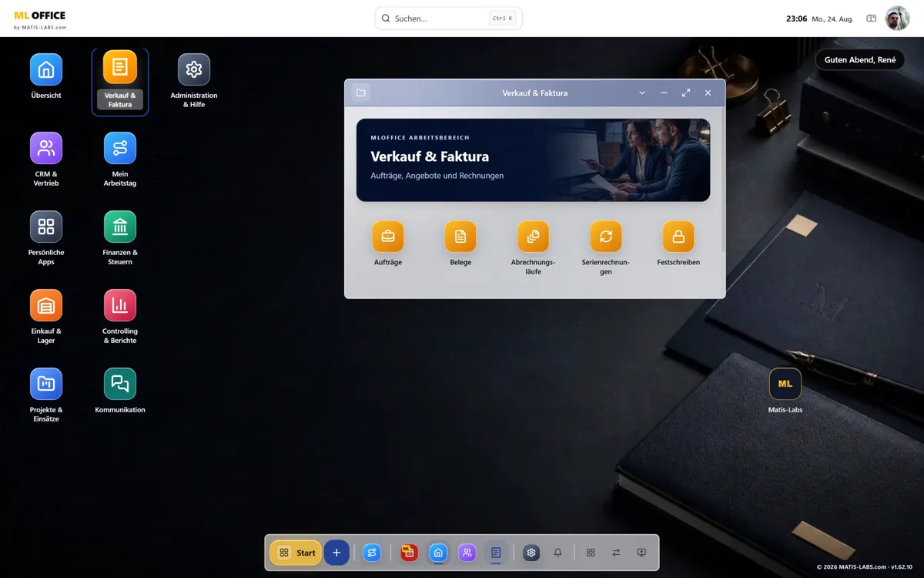Open Belege in Verkauf & Faktura window
The image size is (924, 578).
click(x=460, y=237)
